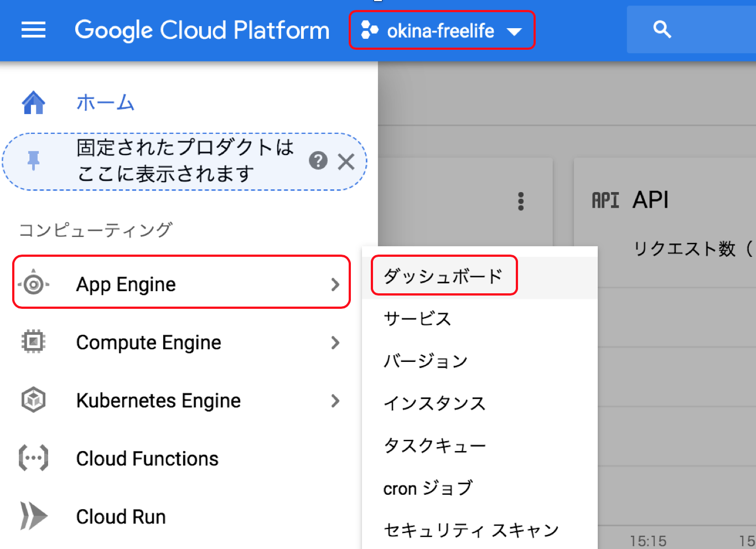Click the blue home icon
This screenshot has height=549, width=756.
(x=33, y=102)
